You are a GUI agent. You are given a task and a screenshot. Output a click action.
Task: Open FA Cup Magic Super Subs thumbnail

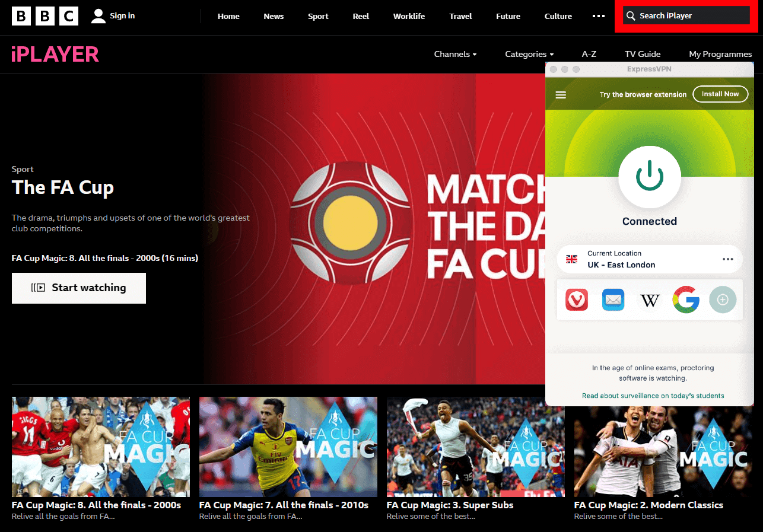point(476,447)
